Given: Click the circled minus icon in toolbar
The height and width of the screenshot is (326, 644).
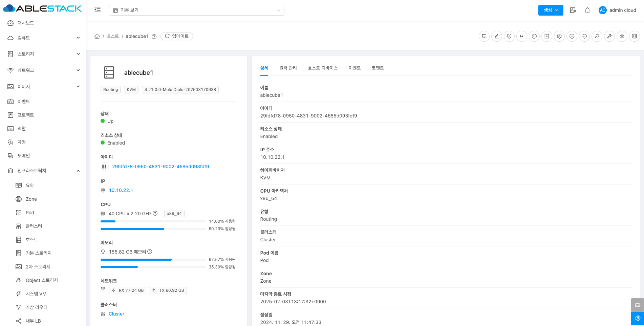Looking at the screenshot, I should (572, 36).
